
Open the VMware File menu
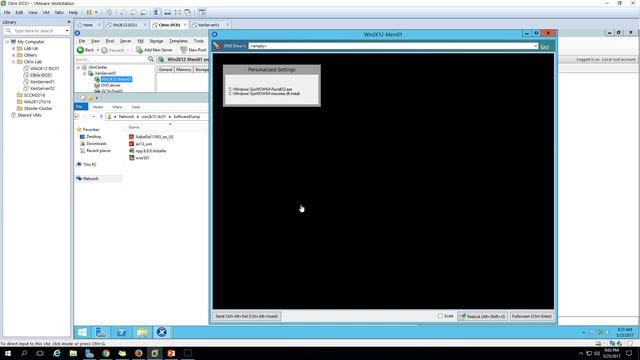coord(7,12)
